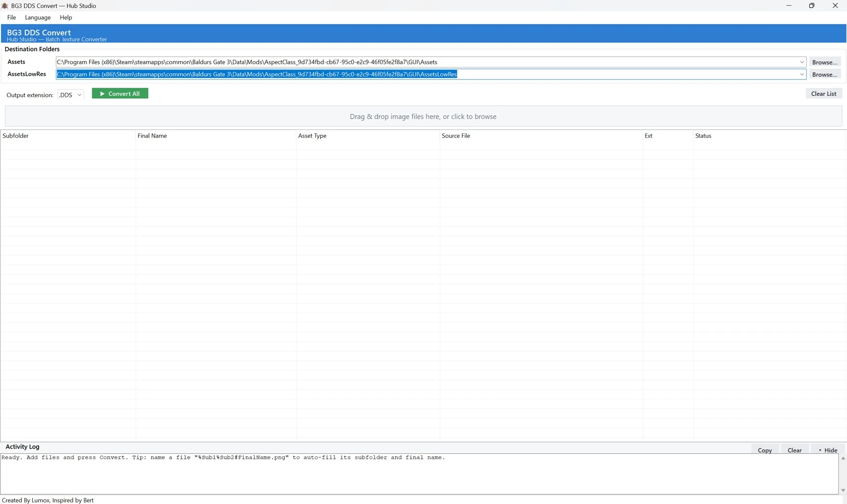Viewport: 847px width, 504px height.
Task: Expand the Assets path history dropdown
Action: pos(802,62)
